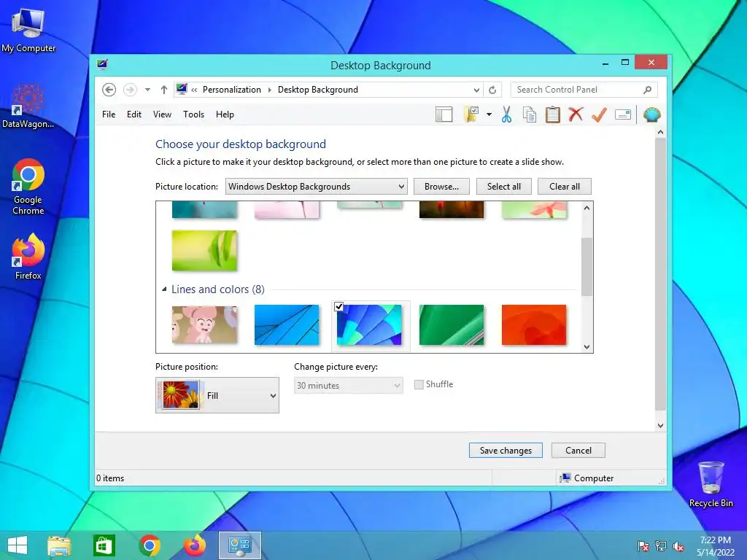Open the Tools menu
This screenshot has width=747, height=560.
coord(193,114)
